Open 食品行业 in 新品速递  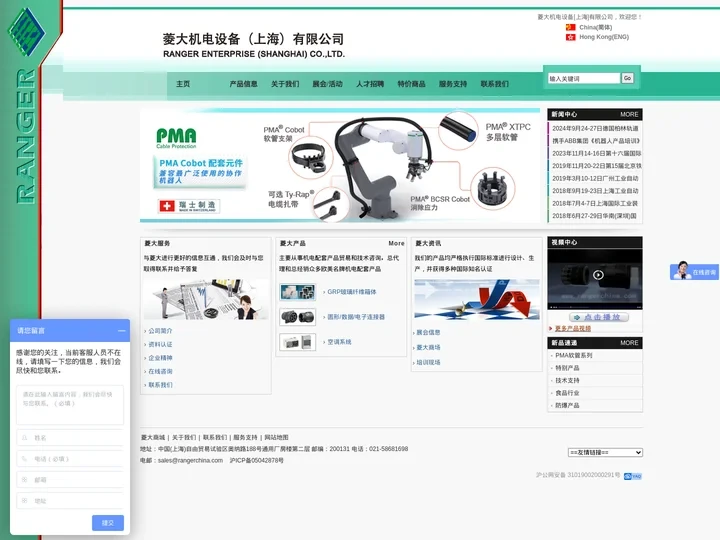click(x=567, y=393)
